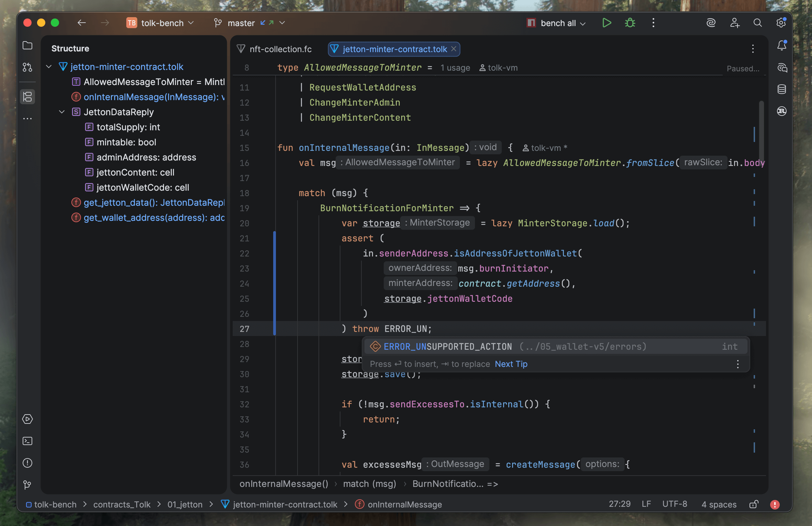This screenshot has width=812, height=526.
Task: Open the Terminal tool window
Action: tap(27, 441)
